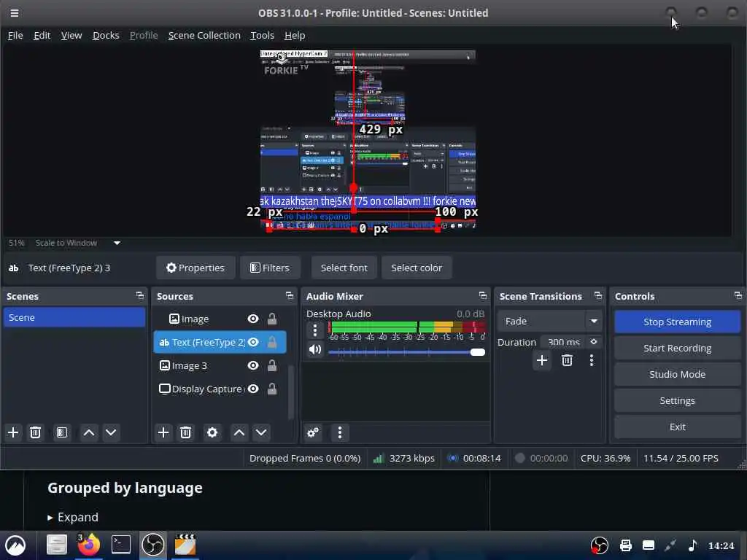The image size is (747, 560).
Task: Click the Exit button
Action: [x=678, y=427]
